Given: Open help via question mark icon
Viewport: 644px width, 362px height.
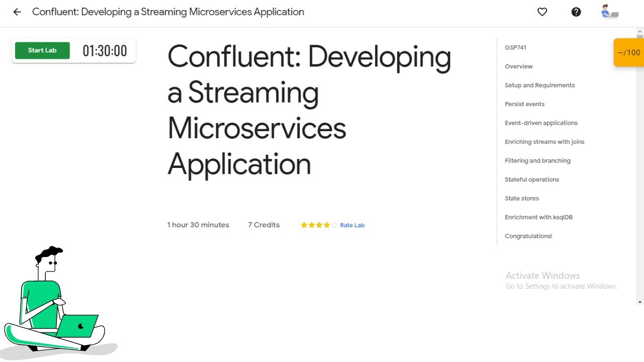Looking at the screenshot, I should [576, 12].
